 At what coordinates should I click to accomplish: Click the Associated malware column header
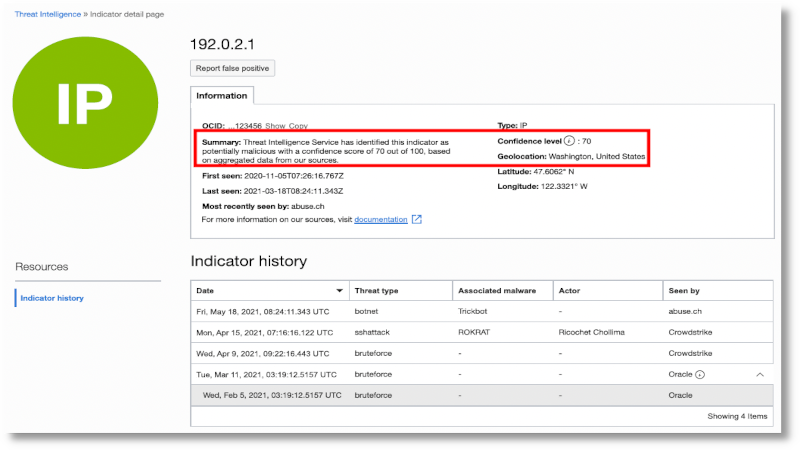point(495,291)
